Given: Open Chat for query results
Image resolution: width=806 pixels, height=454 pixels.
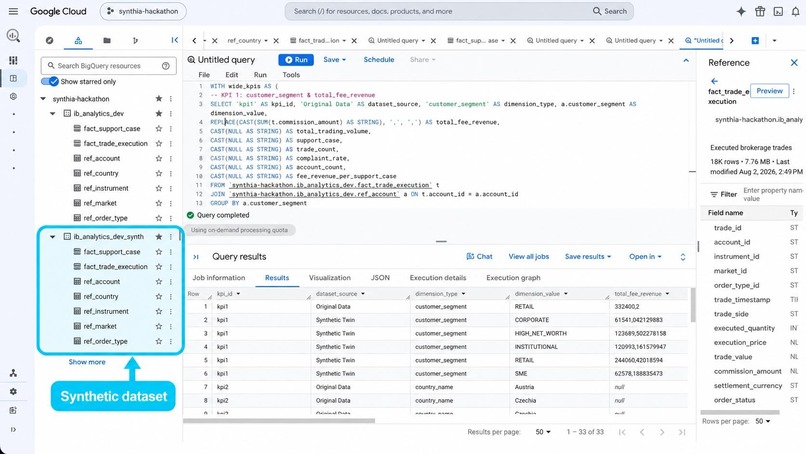Looking at the screenshot, I should tap(479, 257).
